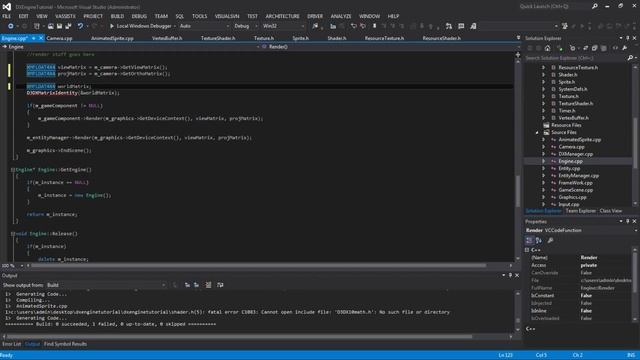The width and height of the screenshot is (640, 360).
Task: Select DXManager.cpp in Solution Explorer
Action: 576,154
